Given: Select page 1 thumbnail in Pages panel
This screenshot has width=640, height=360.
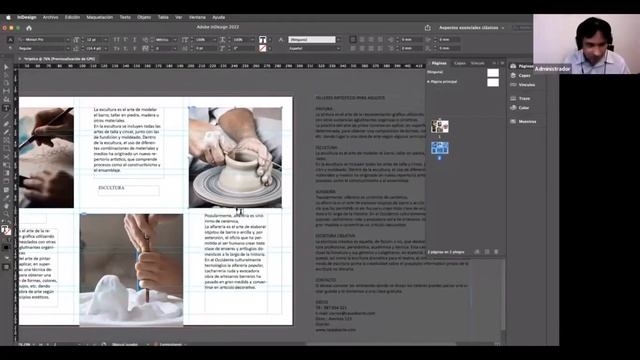Looking at the screenshot, I should [440, 126].
